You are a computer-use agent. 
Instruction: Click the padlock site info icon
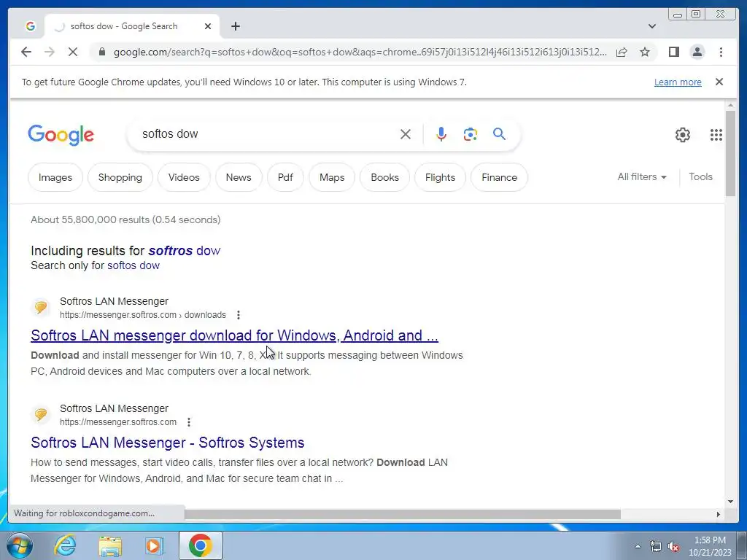pos(101,52)
